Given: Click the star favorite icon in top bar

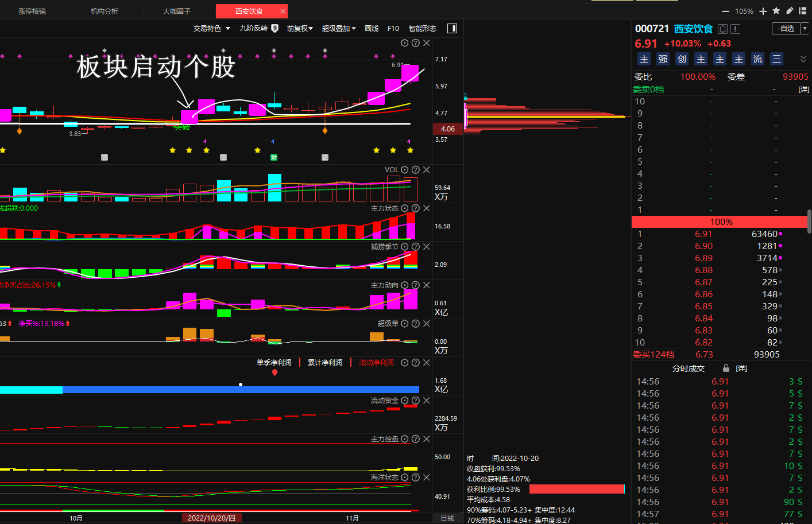Looking at the screenshot, I should (776, 11).
